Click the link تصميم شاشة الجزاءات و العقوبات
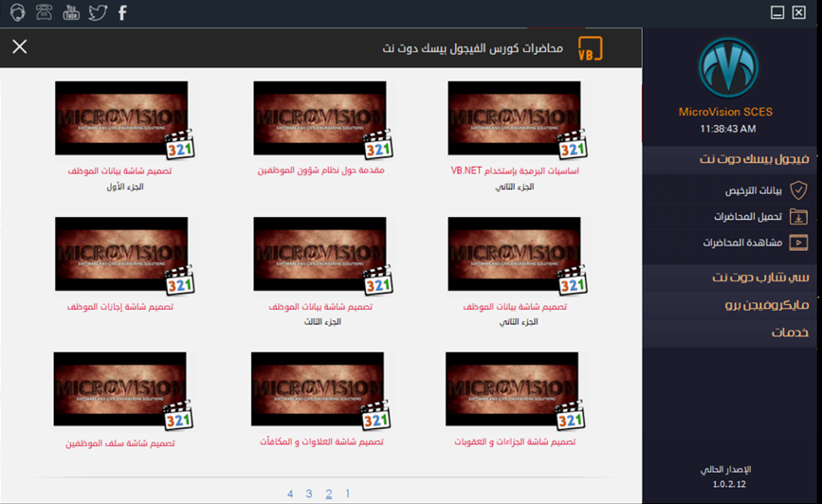The image size is (822, 504). (515, 442)
